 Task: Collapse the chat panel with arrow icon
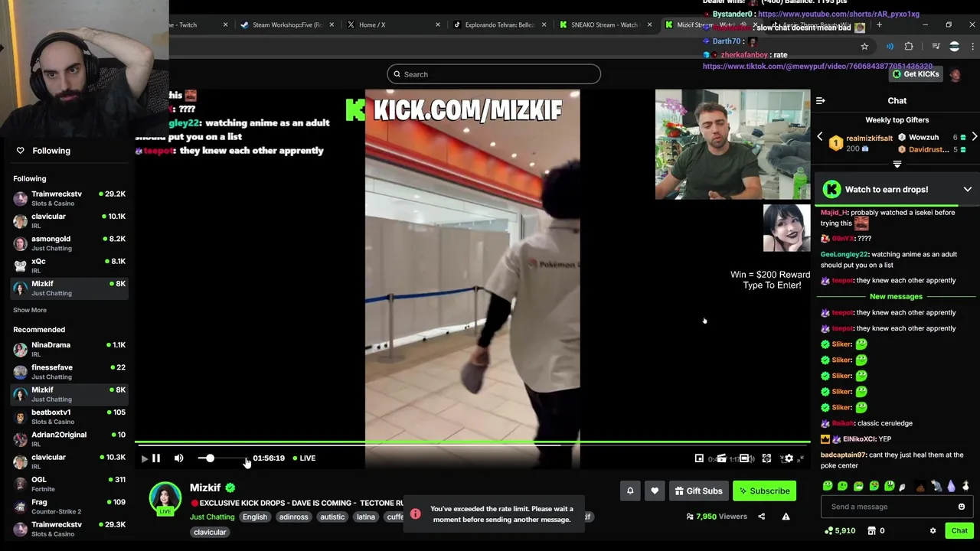pos(820,100)
